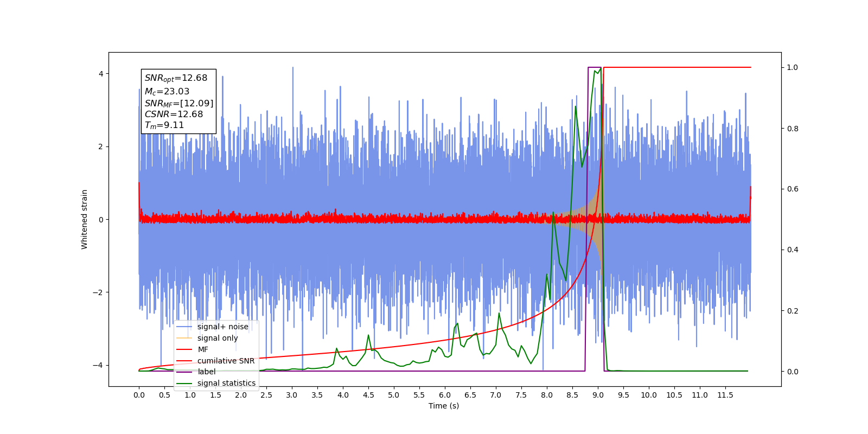Click the 3.0 tick on the time axis
This screenshot has width=868, height=434.
(292, 395)
